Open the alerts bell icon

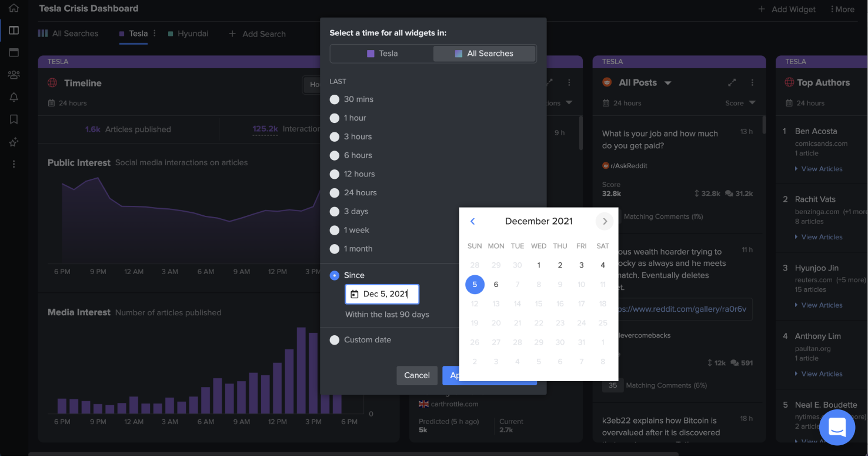[x=14, y=97]
